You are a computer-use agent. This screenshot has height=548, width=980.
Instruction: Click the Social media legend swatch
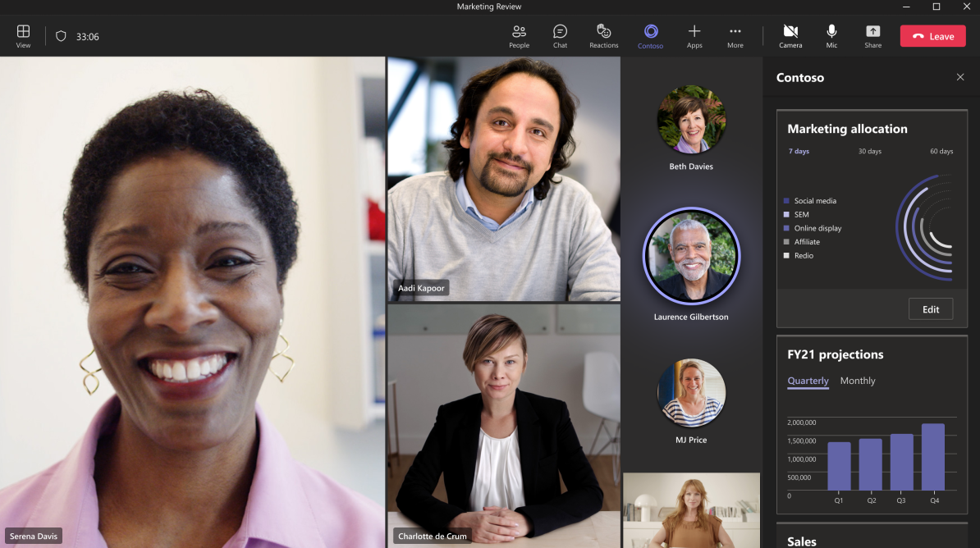coord(786,201)
